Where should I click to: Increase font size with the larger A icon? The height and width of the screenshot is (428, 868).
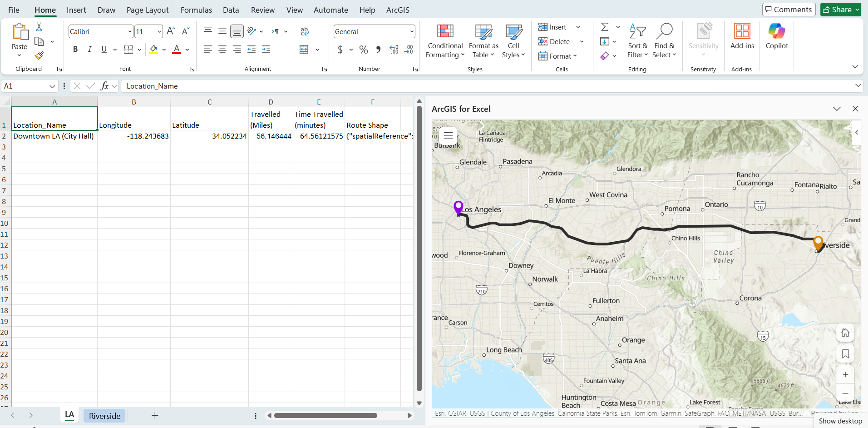[171, 31]
